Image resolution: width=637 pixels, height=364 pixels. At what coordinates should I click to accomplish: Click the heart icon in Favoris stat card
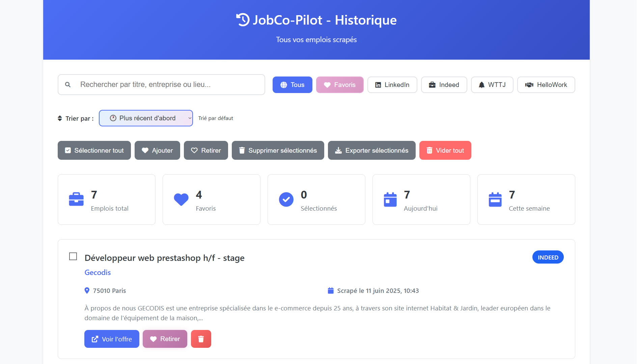(x=181, y=200)
